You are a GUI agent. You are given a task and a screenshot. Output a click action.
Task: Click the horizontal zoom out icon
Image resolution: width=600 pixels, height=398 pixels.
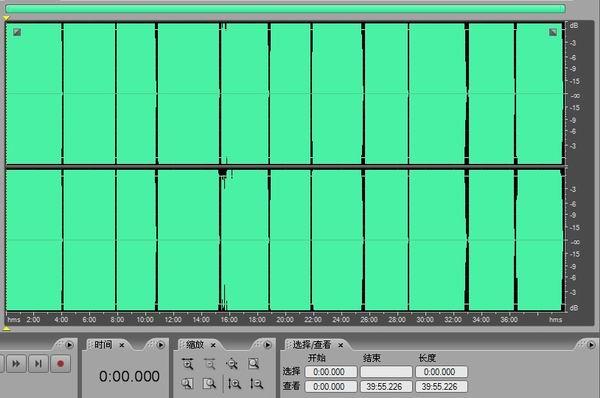(209, 364)
